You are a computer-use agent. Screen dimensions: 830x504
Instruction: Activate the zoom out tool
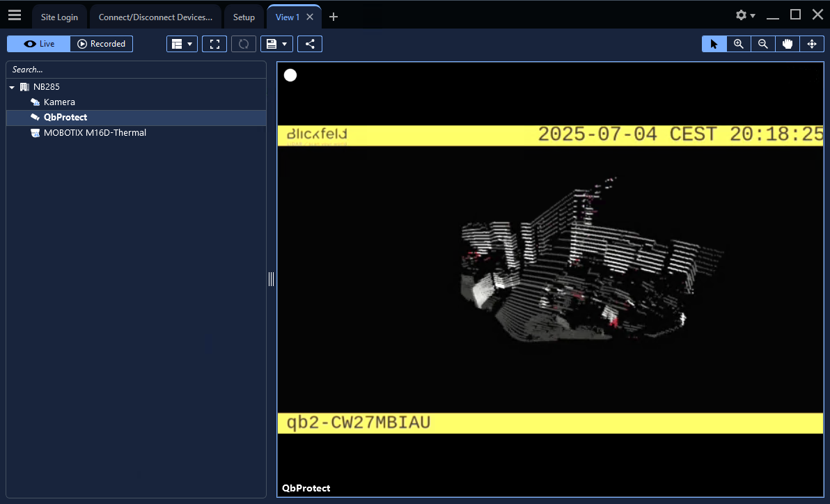point(763,44)
